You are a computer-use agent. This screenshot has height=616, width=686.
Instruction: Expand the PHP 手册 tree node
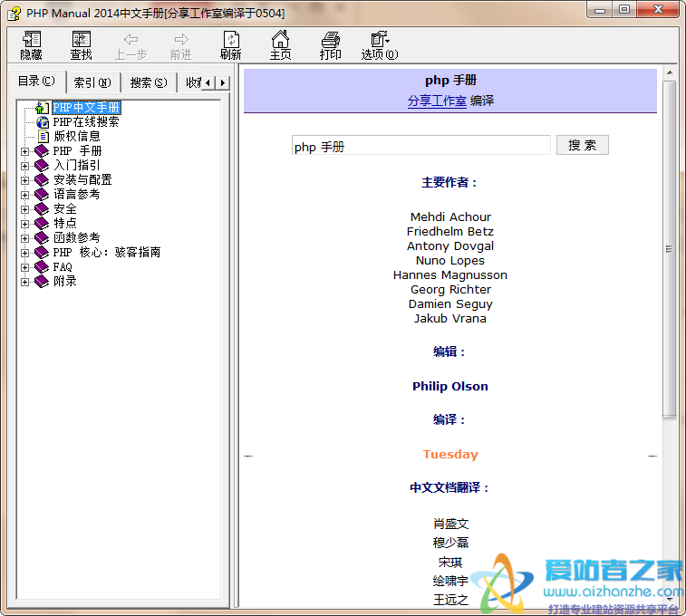click(x=25, y=151)
